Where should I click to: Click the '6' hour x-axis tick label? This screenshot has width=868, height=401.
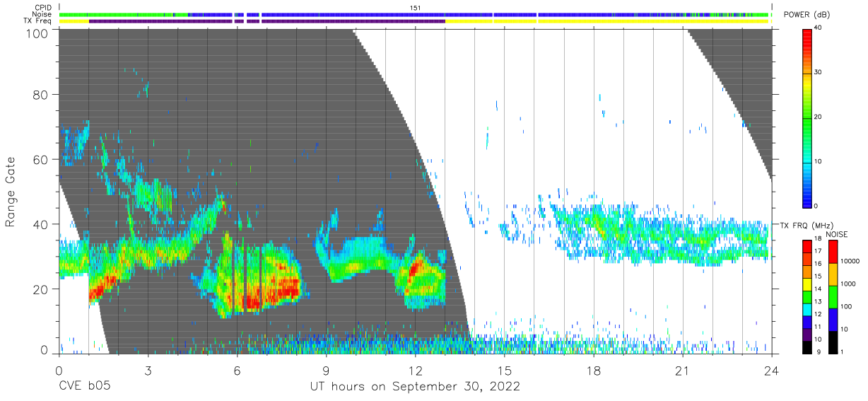click(x=237, y=370)
